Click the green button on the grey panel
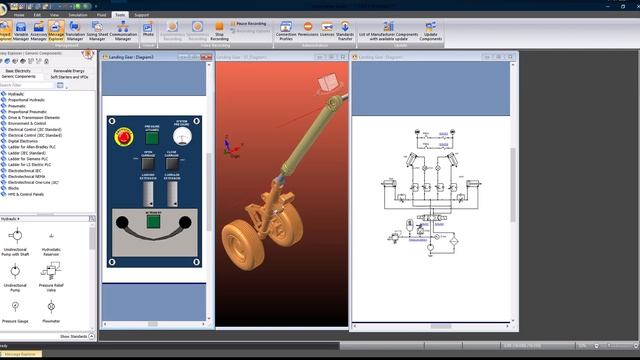This screenshot has width=640, height=360. tap(153, 222)
